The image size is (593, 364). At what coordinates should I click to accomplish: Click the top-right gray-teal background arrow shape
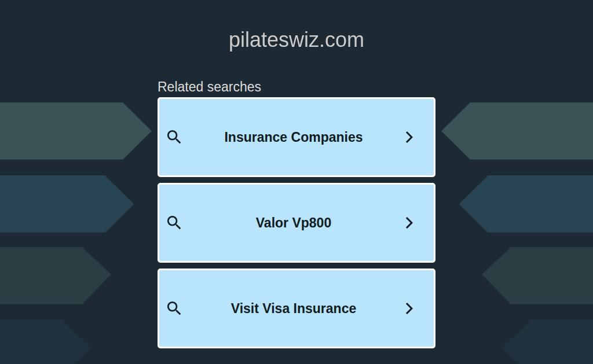[521, 131]
